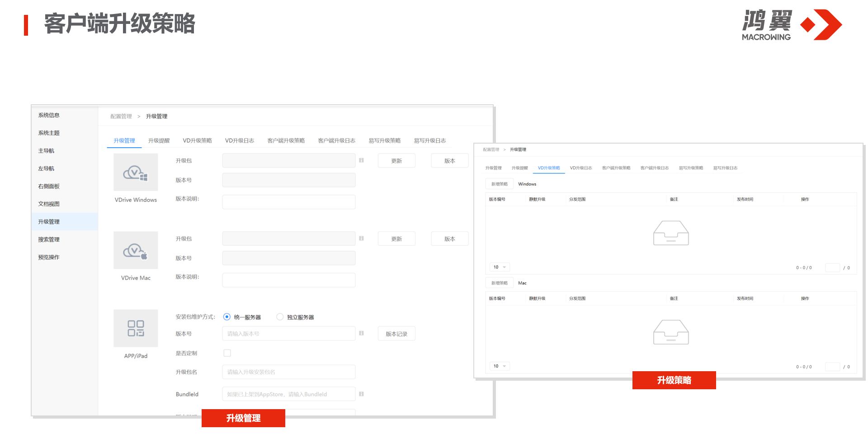Viewport: 868px width, 443px height.
Task: Click the VDrive Windows cloud icon
Action: tap(136, 172)
